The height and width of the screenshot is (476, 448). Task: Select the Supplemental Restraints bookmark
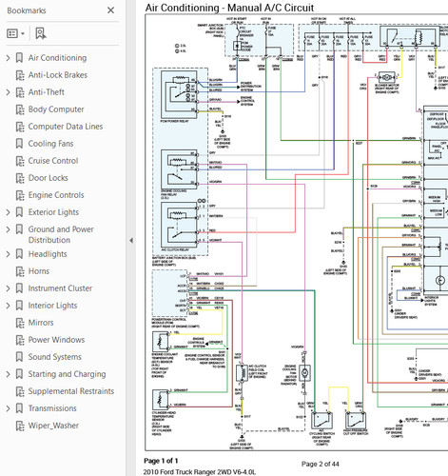tap(71, 391)
